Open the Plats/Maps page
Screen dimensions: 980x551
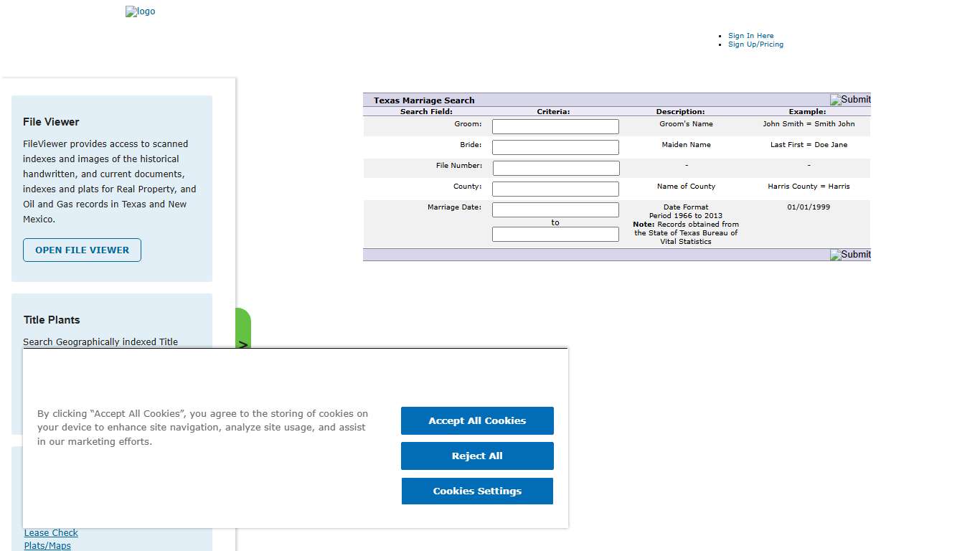pos(47,545)
